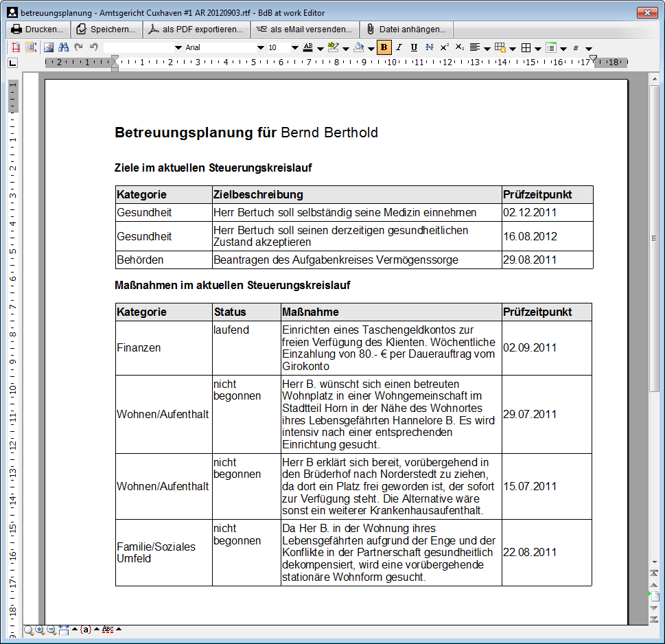This screenshot has height=644, width=665.
Task: Toggle italic formatting
Action: point(399,47)
